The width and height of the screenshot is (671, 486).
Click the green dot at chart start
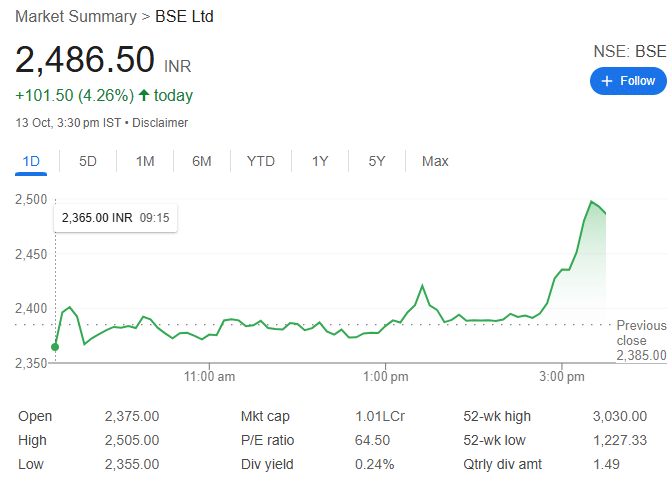[x=54, y=347]
